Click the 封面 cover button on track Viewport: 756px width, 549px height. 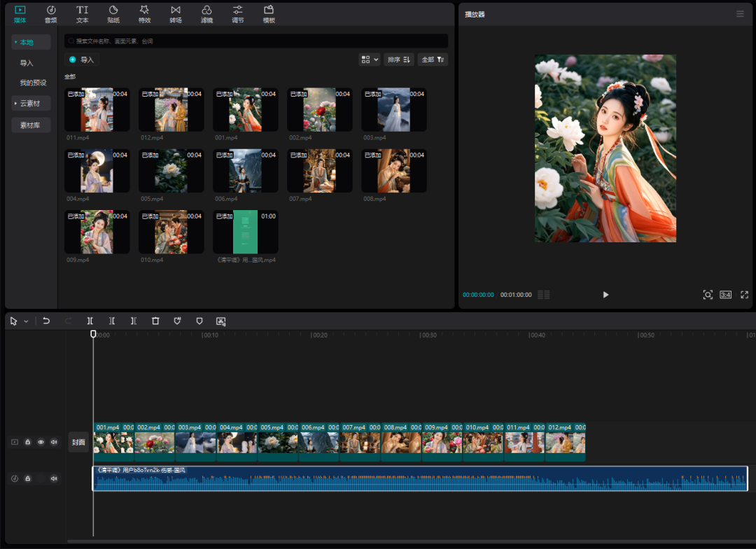pos(78,442)
